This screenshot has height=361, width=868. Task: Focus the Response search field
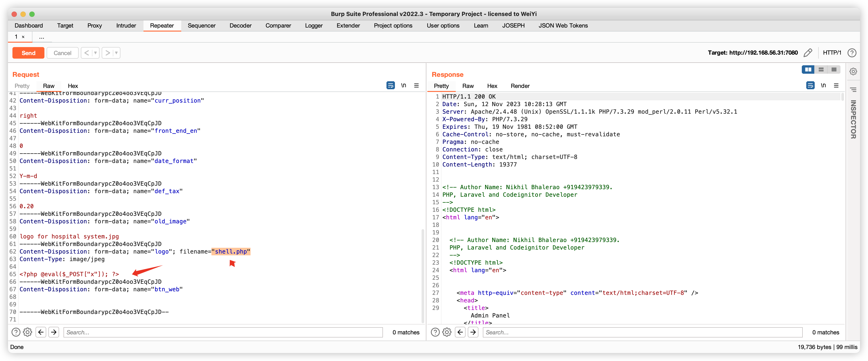[x=643, y=332]
